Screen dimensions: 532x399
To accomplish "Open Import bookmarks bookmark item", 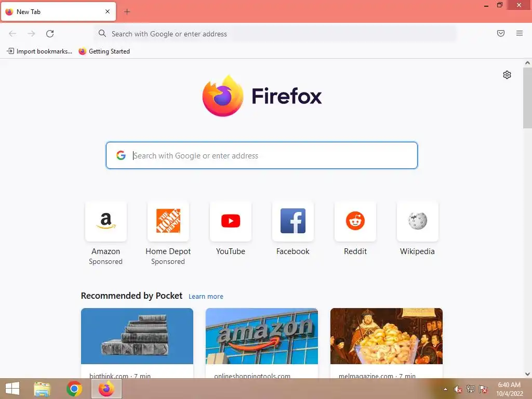I will point(39,51).
